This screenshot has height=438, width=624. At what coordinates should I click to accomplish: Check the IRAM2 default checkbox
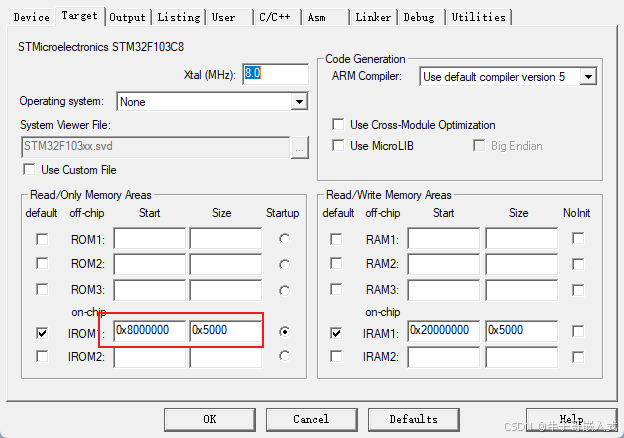(x=336, y=356)
